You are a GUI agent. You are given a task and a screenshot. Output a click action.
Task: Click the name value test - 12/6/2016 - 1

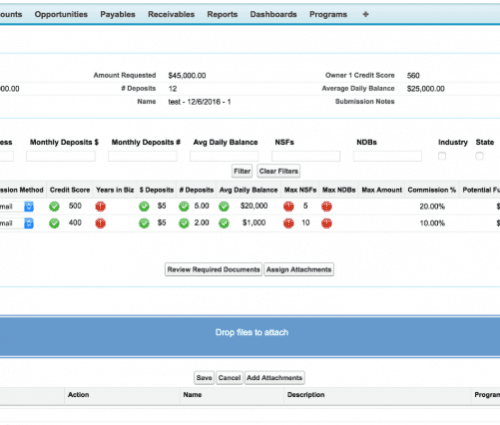[x=199, y=102]
